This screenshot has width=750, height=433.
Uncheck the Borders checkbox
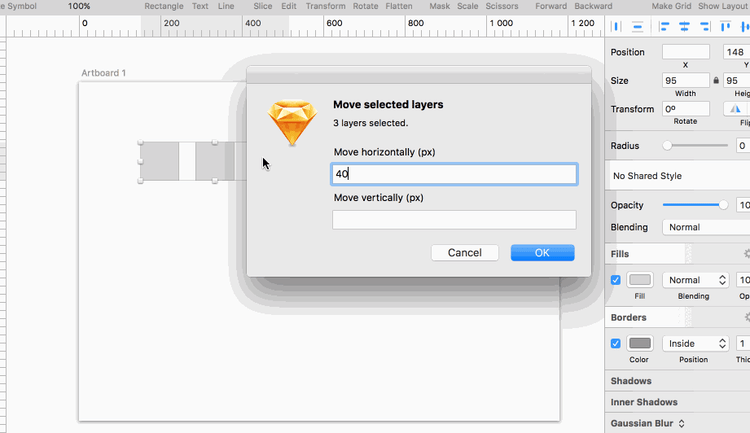tap(616, 343)
